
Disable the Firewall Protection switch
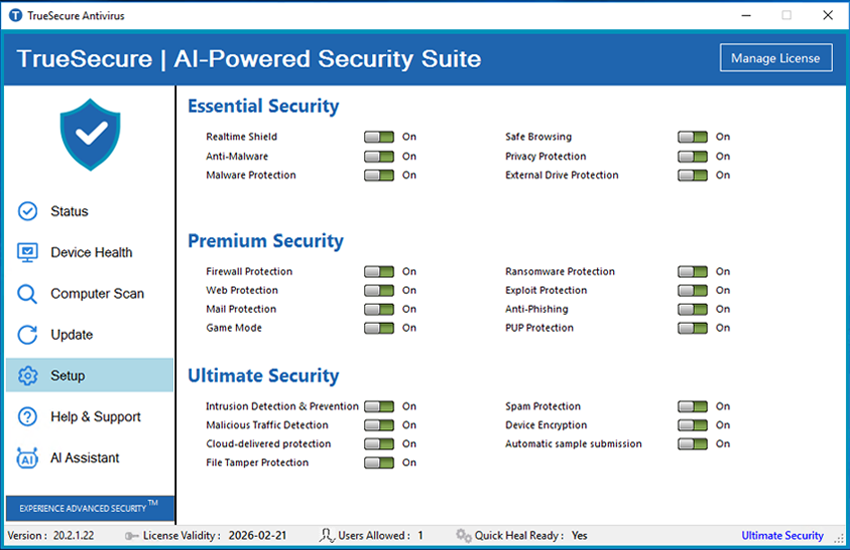click(379, 272)
